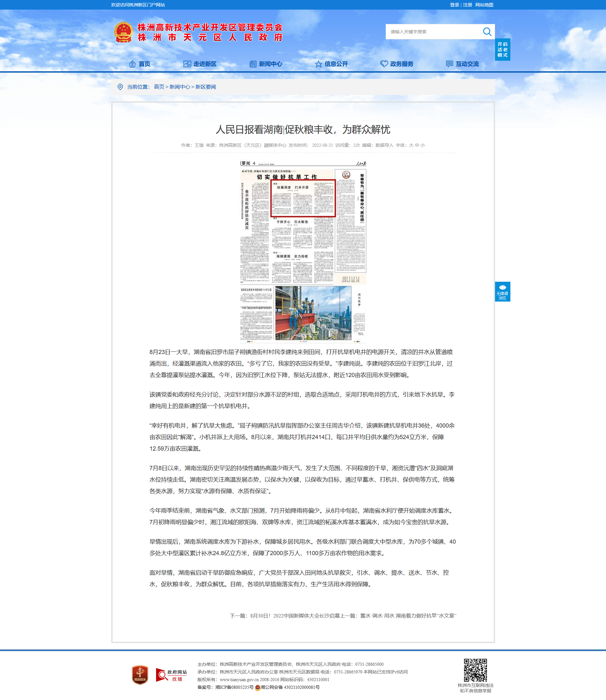Click the footer phone 0731-28665000
Viewport: 606px width, 700px height.
tap(369, 665)
